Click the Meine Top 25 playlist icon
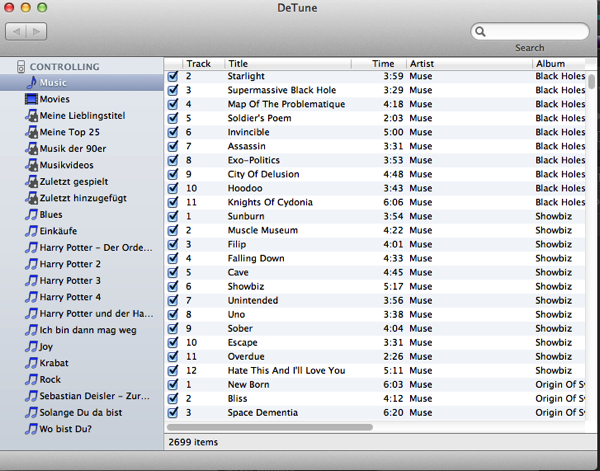 pos(31,132)
